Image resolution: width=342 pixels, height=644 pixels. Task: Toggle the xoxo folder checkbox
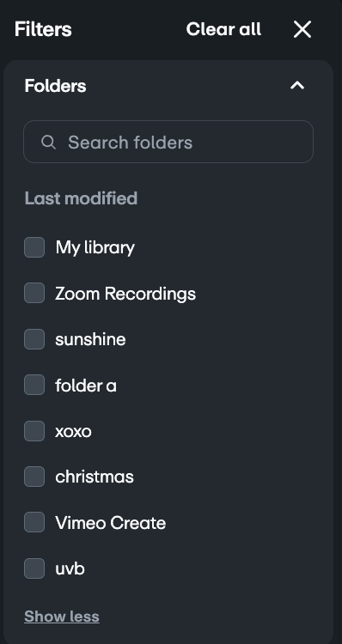pos(34,431)
